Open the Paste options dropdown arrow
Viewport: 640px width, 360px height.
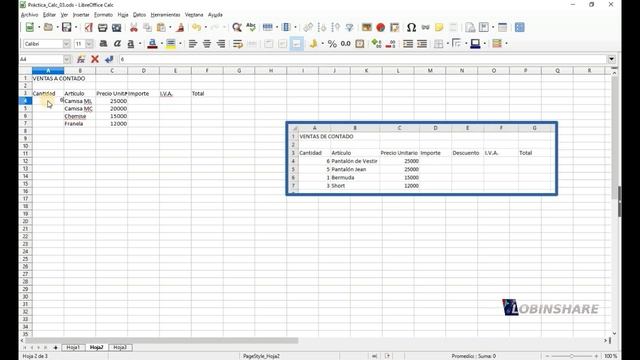point(170,27)
